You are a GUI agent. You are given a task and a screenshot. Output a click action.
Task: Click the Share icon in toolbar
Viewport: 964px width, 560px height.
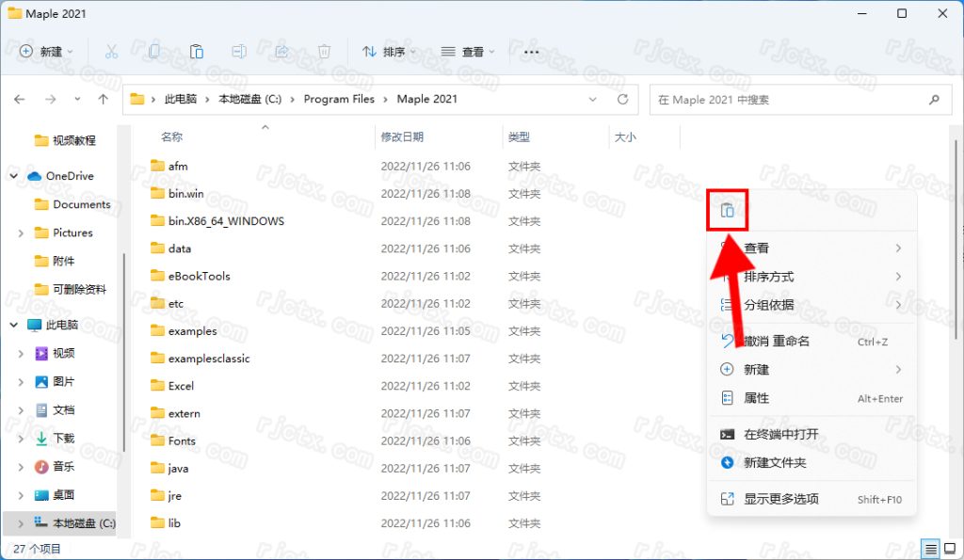[281, 52]
